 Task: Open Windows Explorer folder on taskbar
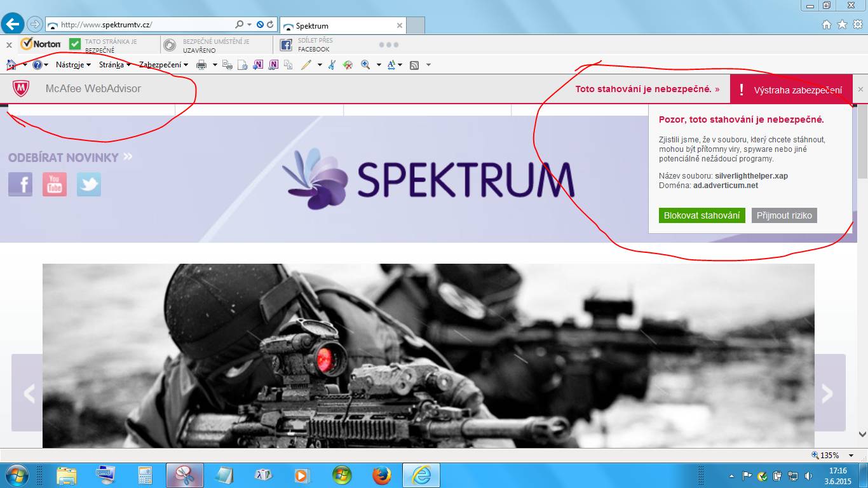(66, 475)
